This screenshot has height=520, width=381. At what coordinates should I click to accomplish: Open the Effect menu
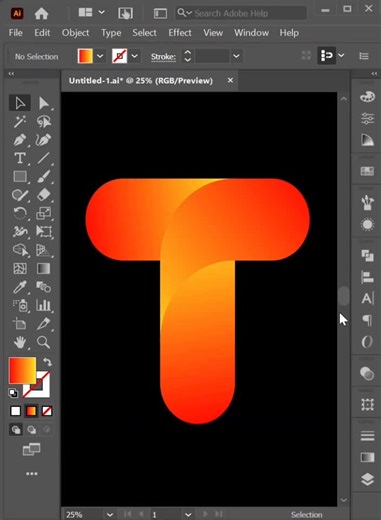click(x=180, y=33)
